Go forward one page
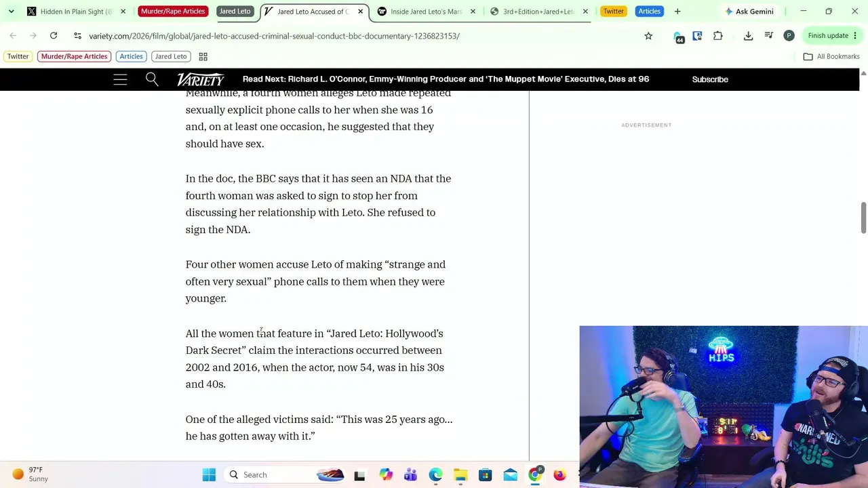868x488 pixels. (33, 36)
